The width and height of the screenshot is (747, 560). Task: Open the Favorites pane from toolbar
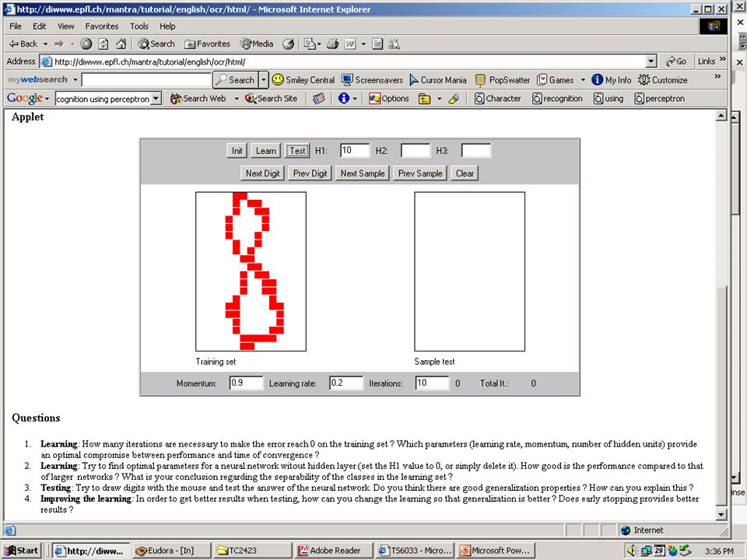tap(207, 44)
